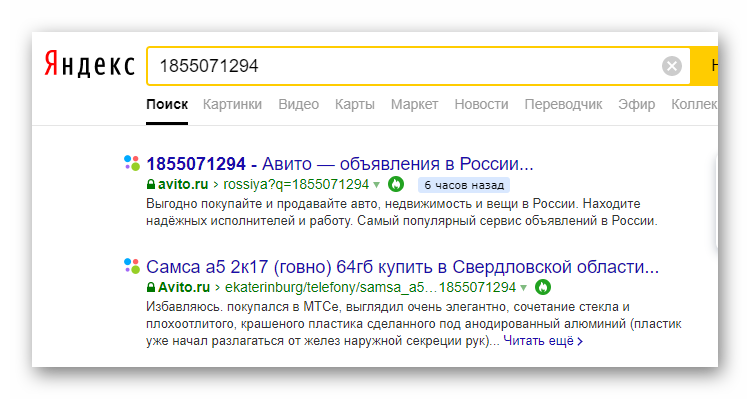The width and height of the screenshot is (750, 399).
Task: Click the Avito favicon of the first result
Action: (x=132, y=163)
